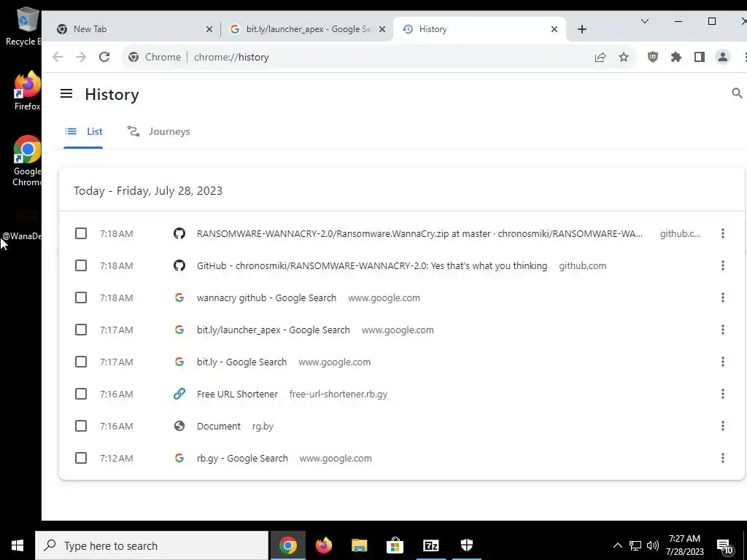The height and width of the screenshot is (560, 747).
Task: Open more actions for wannacry github search
Action: click(x=723, y=297)
